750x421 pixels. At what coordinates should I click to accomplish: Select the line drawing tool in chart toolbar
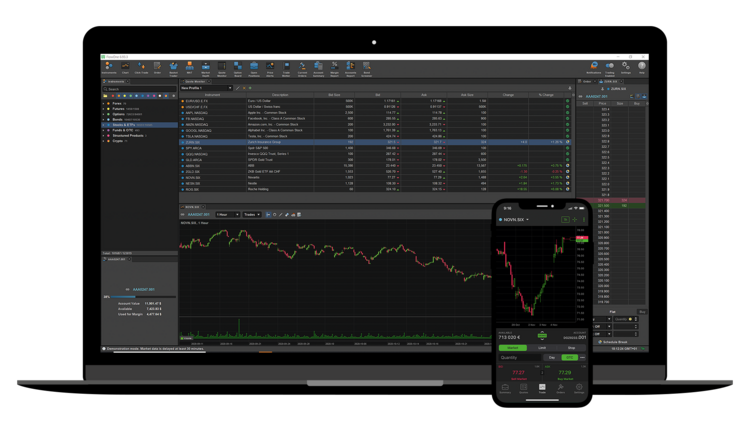click(281, 215)
